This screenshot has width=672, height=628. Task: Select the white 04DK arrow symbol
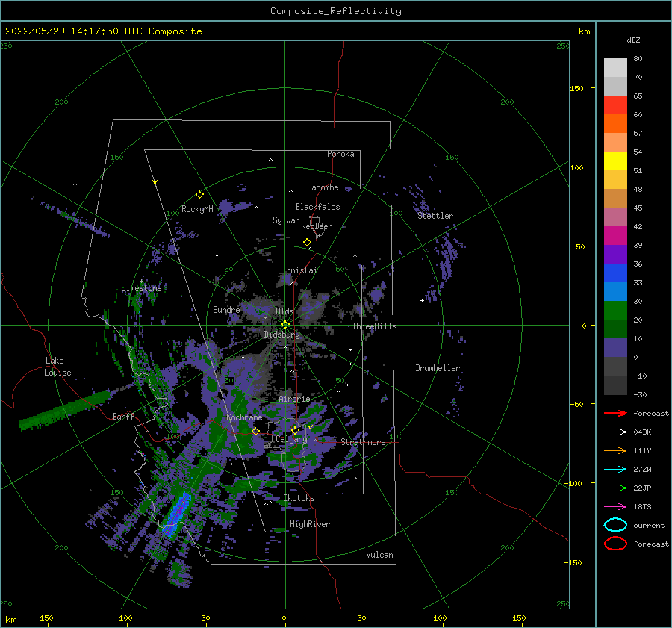(x=615, y=432)
